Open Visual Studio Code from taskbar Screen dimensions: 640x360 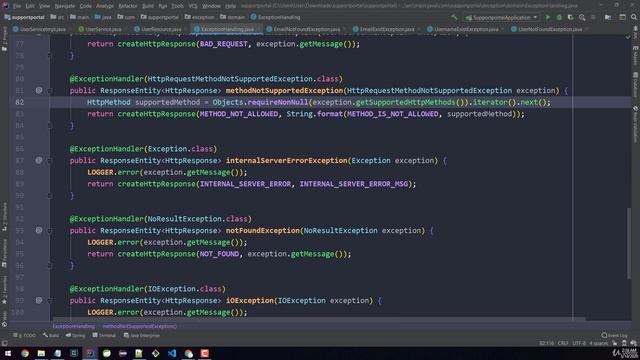[172, 353]
